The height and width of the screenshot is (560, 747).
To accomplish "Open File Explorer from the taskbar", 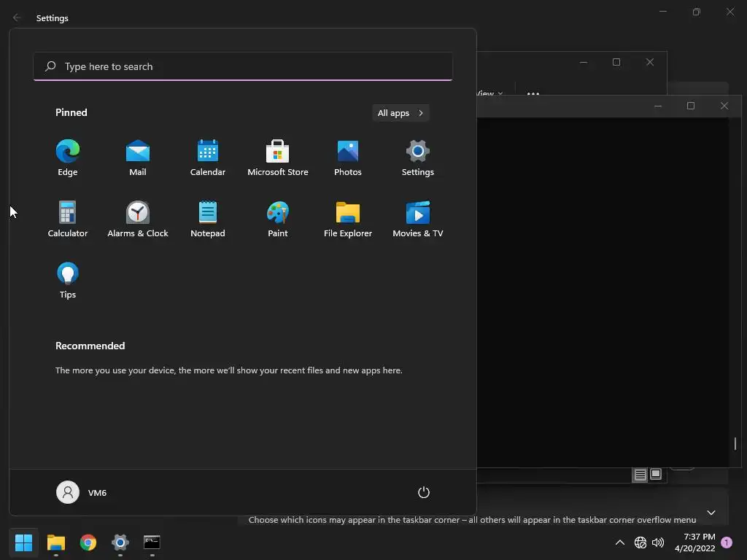I will [x=55, y=542].
